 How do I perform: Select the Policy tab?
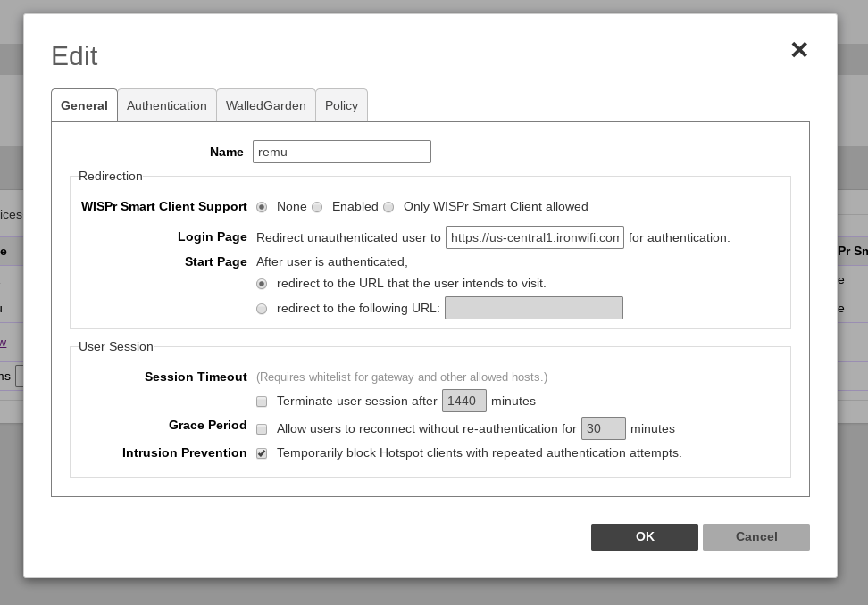point(341,105)
